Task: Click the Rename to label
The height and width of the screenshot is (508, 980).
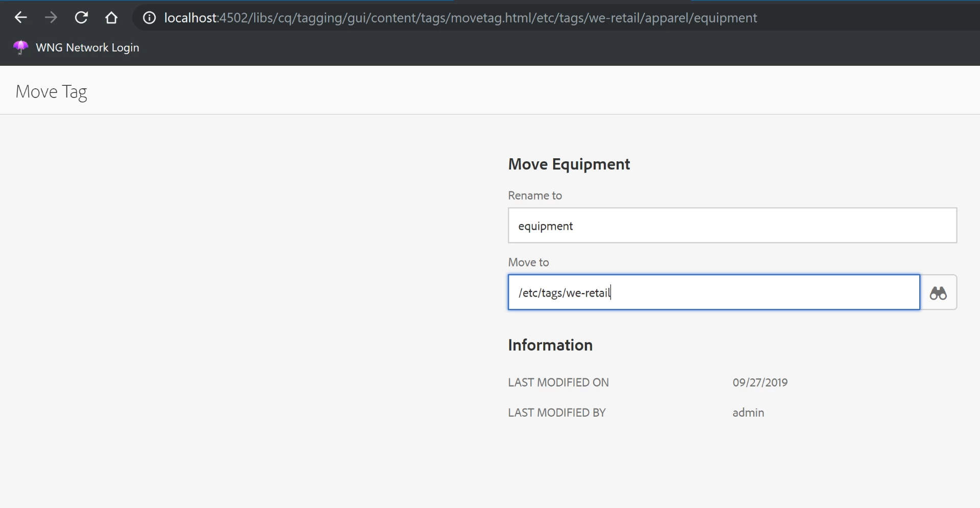Action: [534, 196]
